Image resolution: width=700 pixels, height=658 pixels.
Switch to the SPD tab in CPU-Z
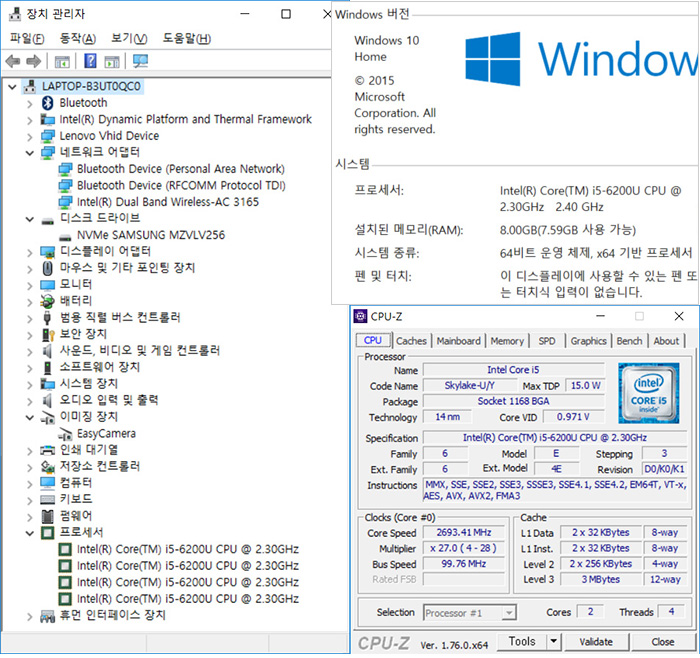click(547, 341)
